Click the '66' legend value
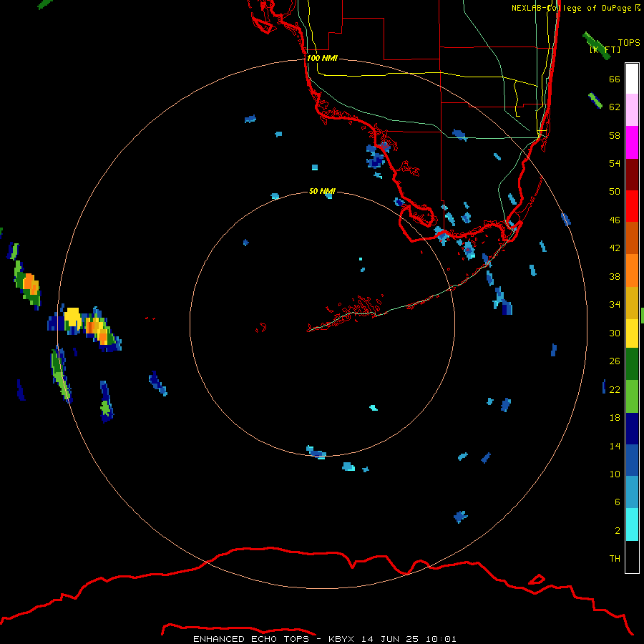This screenshot has height=644, width=644. tap(615, 79)
